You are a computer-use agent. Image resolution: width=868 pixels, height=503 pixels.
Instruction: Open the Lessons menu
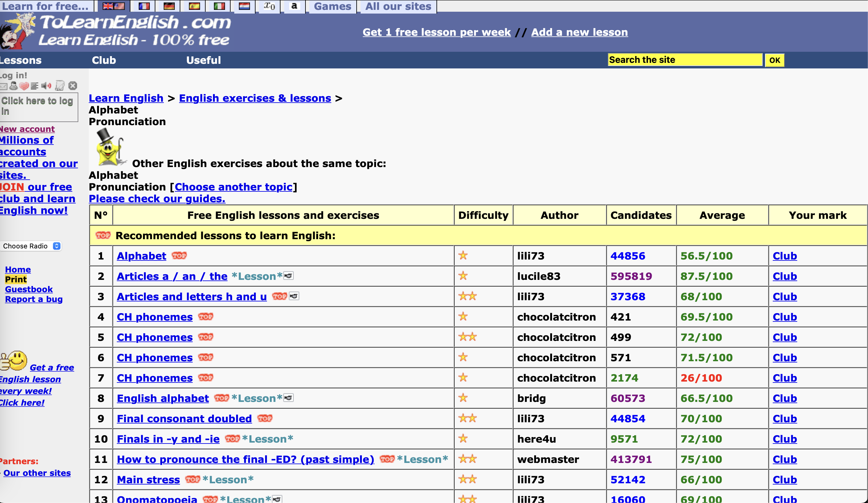(x=21, y=60)
